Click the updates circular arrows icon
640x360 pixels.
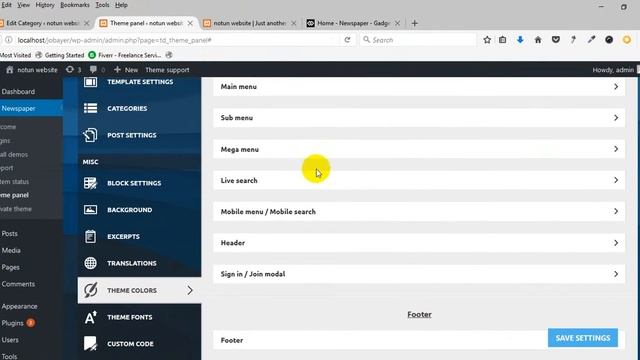(x=70, y=70)
